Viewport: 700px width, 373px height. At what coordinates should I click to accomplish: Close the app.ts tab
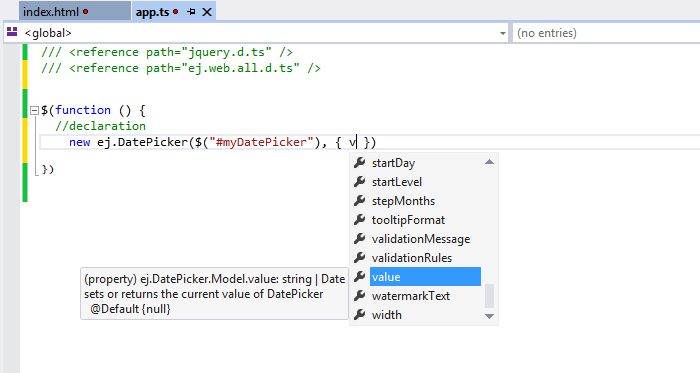(207, 12)
